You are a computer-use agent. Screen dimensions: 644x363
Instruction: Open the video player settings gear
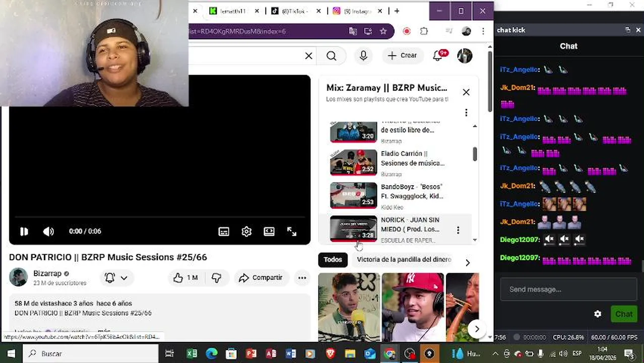[x=246, y=231]
